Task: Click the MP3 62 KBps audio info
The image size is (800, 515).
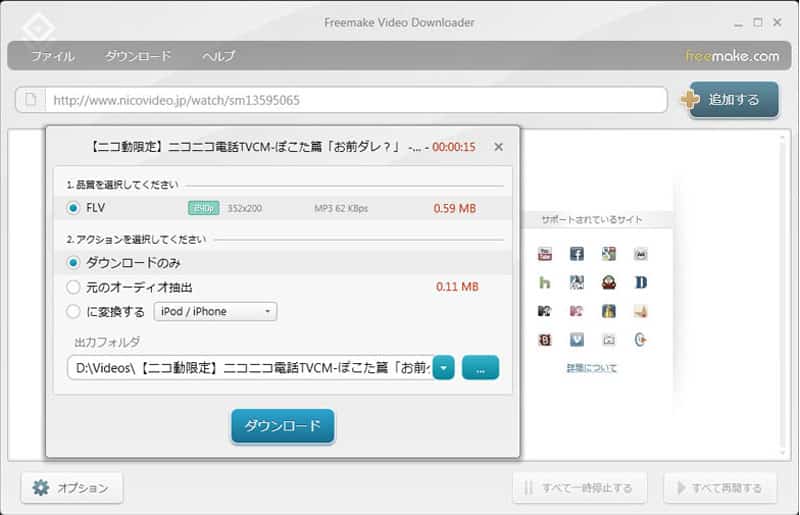Action: pyautogui.click(x=341, y=208)
